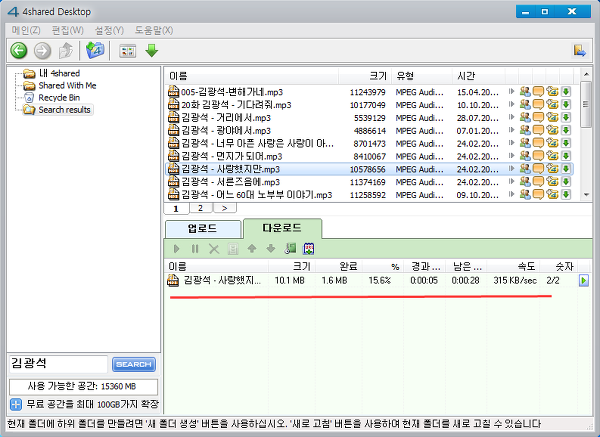Add 김광석 - 사랑했지만.mp3 to my 4shared folder

[552, 169]
